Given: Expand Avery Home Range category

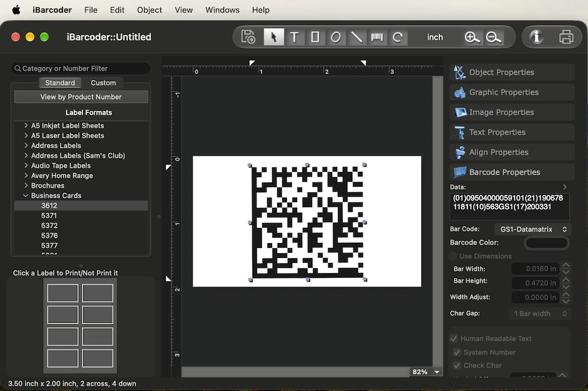Looking at the screenshot, I should [26, 176].
